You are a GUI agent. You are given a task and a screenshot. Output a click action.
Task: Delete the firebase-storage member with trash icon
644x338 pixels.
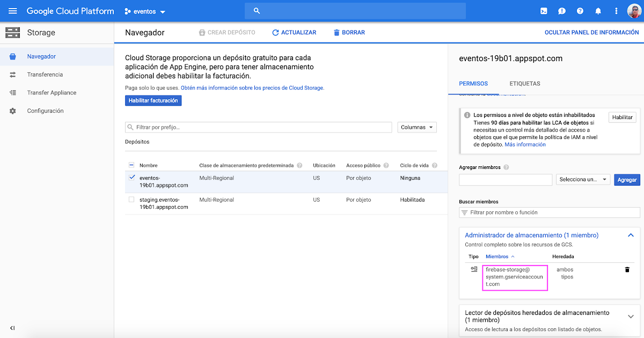pyautogui.click(x=627, y=269)
